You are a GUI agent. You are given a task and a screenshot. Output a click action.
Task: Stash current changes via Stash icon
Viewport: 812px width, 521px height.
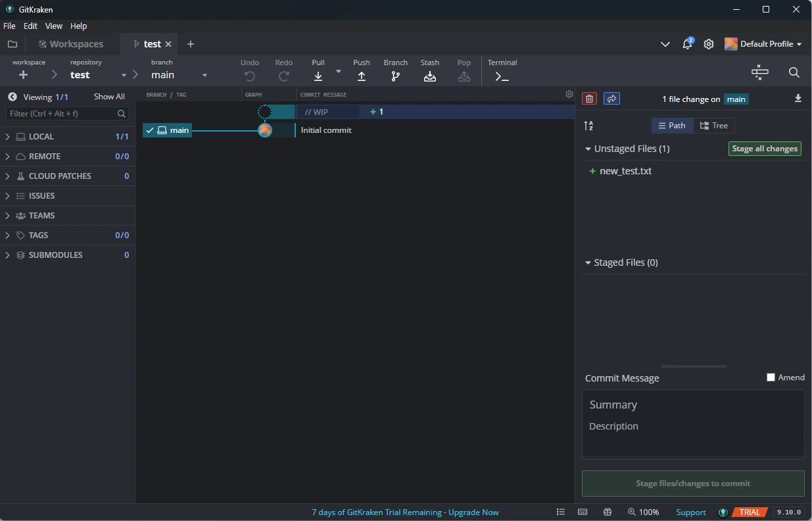430,76
